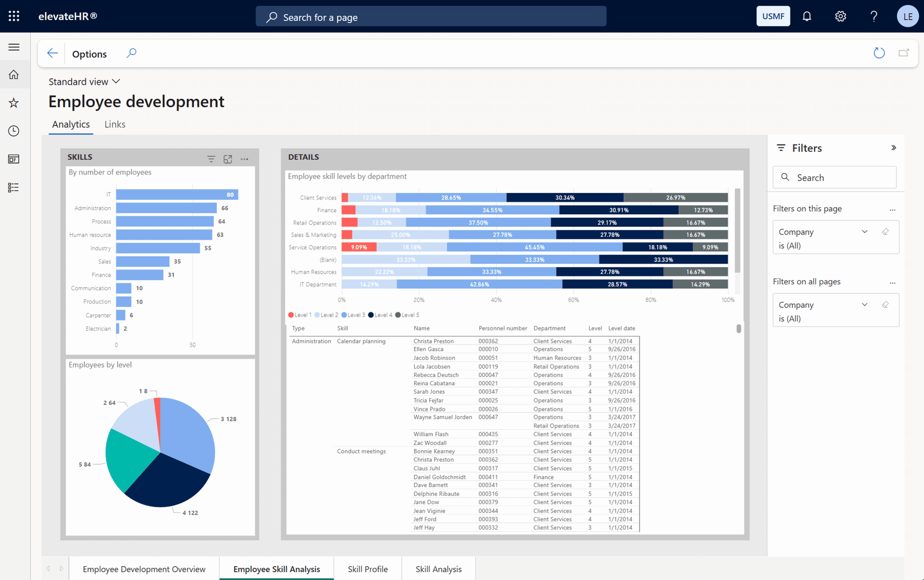Open the Favorites star in sidebar
Screen dimensions: 924x580
pyautogui.click(x=14, y=103)
